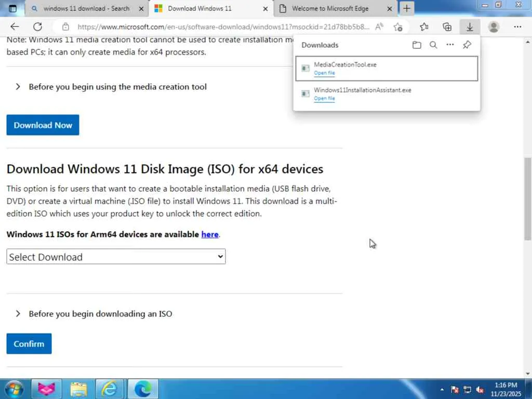Image resolution: width=532 pixels, height=399 pixels.
Task: Click Microsoft Edge taskbar icon
Action: click(x=143, y=389)
